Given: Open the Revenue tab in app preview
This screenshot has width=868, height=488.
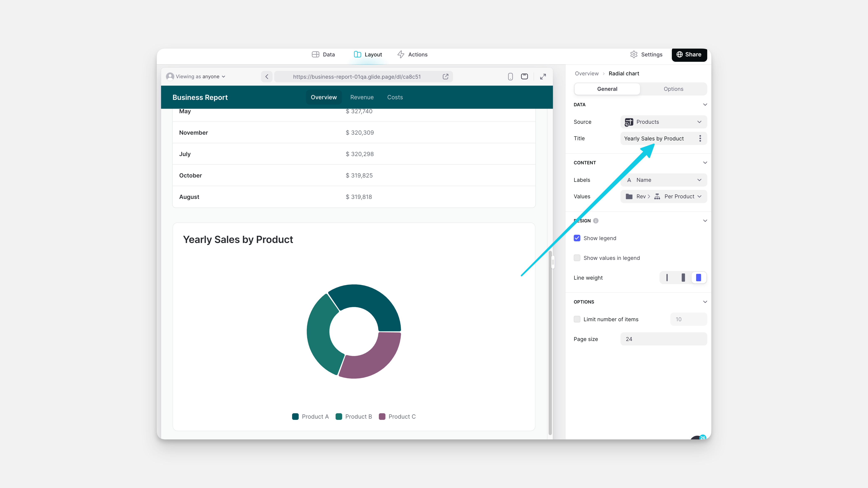Looking at the screenshot, I should [x=362, y=97].
